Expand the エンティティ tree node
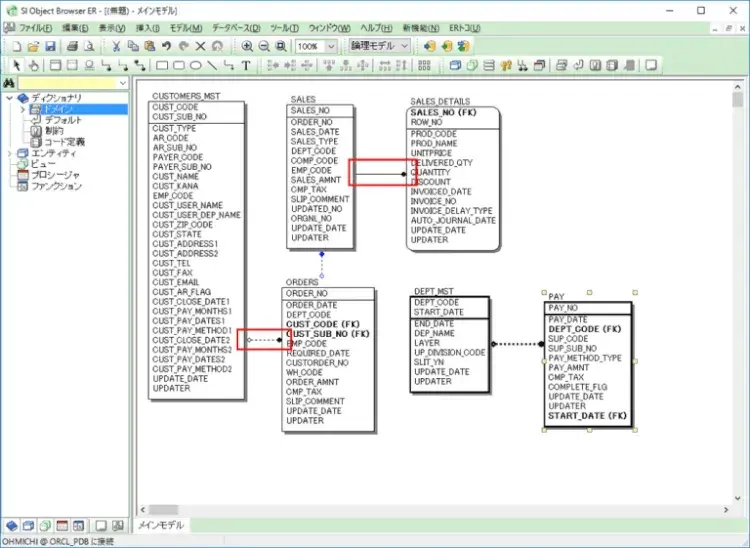750x548 pixels. coord(10,153)
